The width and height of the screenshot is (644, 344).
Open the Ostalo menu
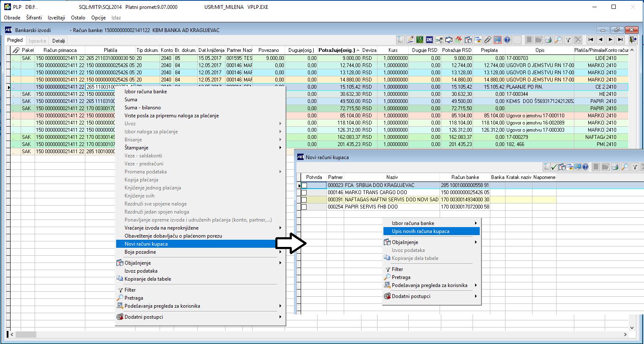pos(78,18)
